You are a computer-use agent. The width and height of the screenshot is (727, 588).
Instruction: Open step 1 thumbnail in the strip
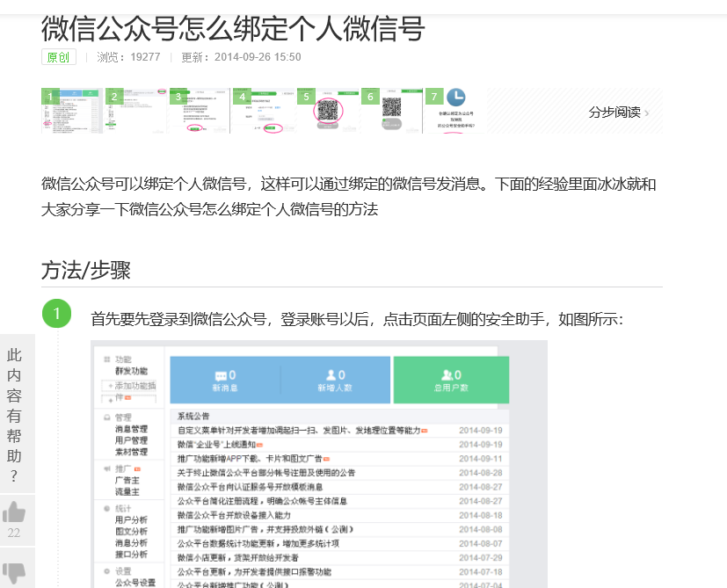(72, 111)
